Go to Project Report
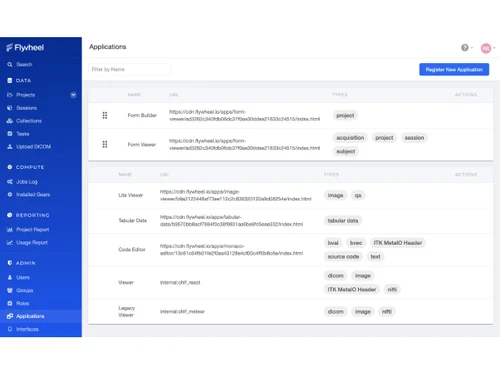This screenshot has height=375, width=500. (33, 230)
